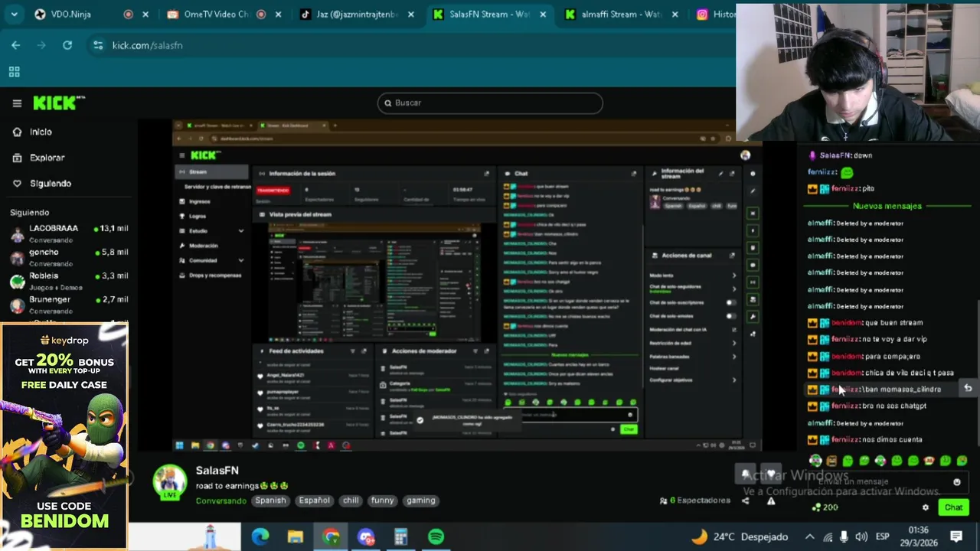Image resolution: width=980 pixels, height=551 pixels.
Task: Open the goncho followed channel
Action: coord(69,257)
